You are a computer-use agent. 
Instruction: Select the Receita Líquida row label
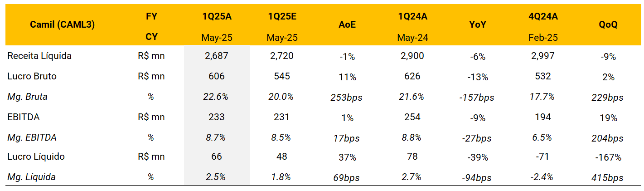coord(39,56)
